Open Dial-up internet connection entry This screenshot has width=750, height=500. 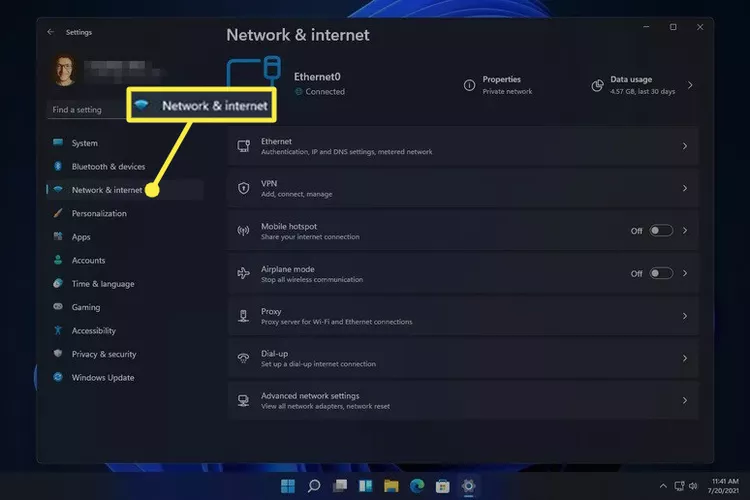(x=463, y=358)
